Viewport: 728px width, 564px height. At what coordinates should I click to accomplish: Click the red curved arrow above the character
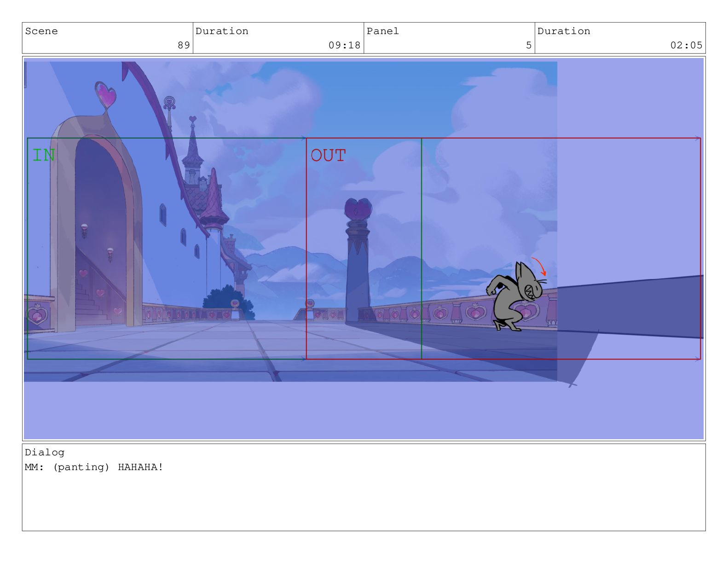[x=539, y=266]
